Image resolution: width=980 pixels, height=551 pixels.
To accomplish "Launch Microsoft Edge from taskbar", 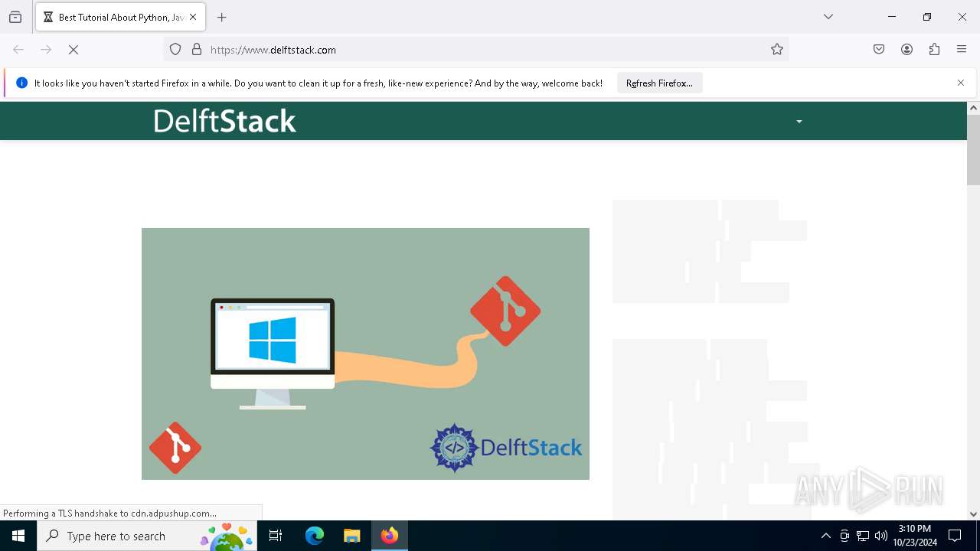I will 315,536.
